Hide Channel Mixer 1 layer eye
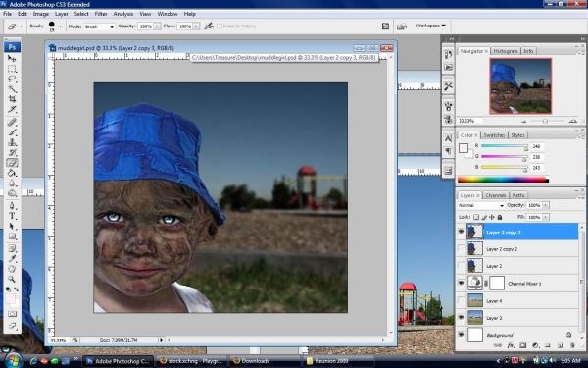Image resolution: width=588 pixels, height=368 pixels. pyautogui.click(x=461, y=284)
